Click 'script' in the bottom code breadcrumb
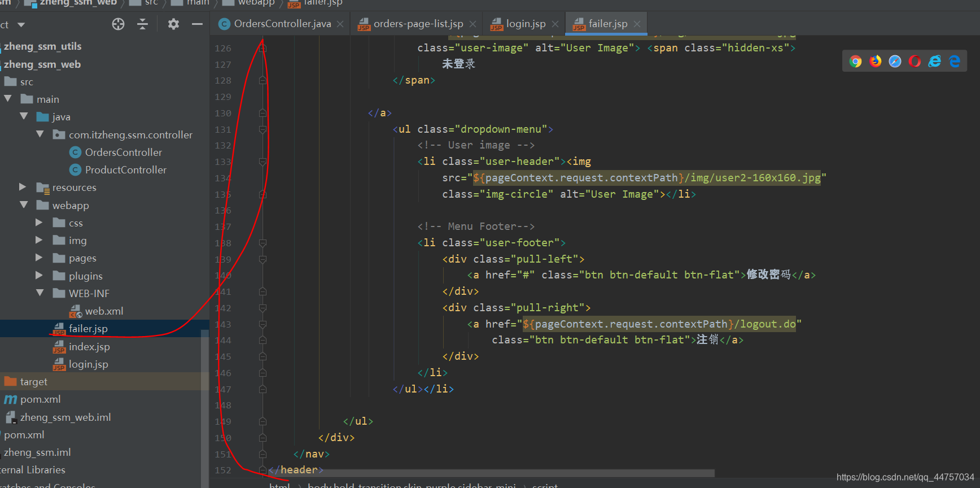This screenshot has width=980, height=488. pos(545,485)
